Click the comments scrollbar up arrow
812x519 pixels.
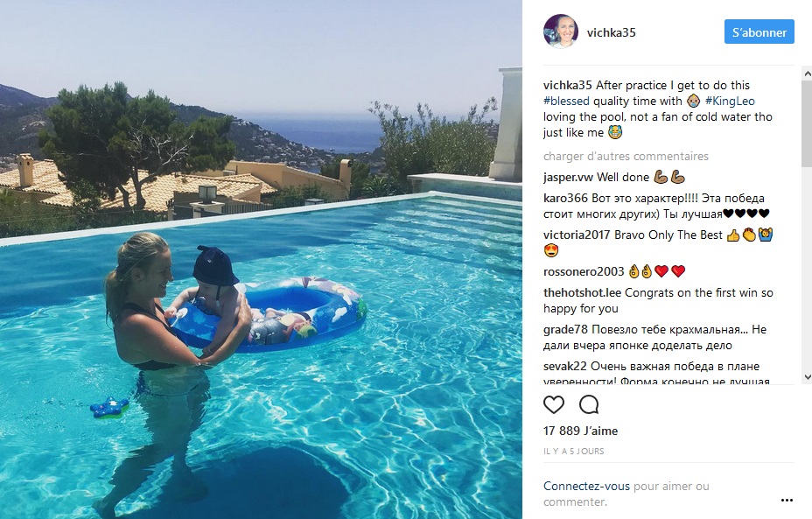[807, 74]
